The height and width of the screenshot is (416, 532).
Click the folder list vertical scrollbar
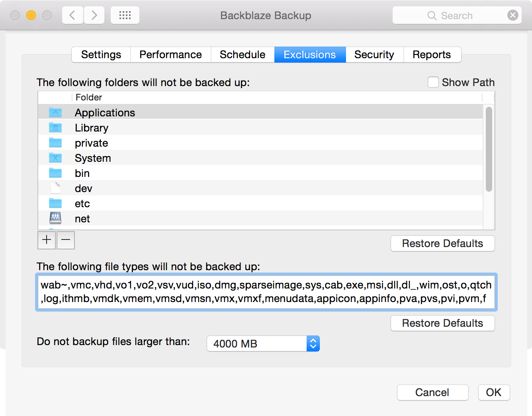click(489, 149)
